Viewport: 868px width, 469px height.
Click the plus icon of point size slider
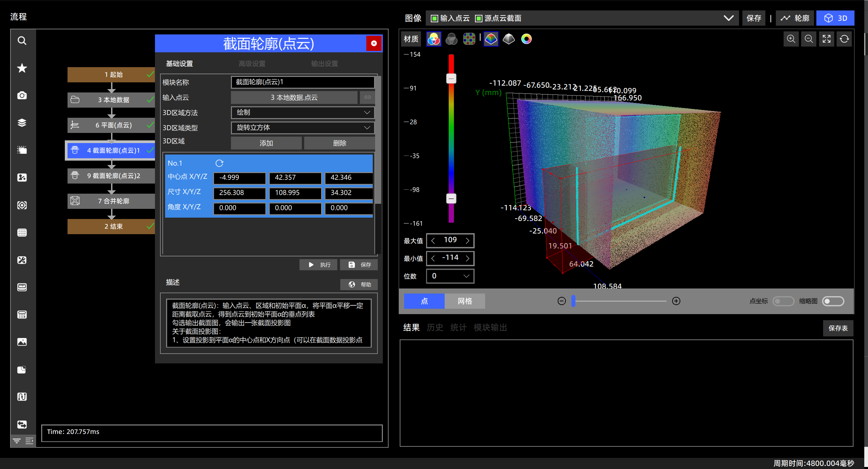[x=676, y=301]
